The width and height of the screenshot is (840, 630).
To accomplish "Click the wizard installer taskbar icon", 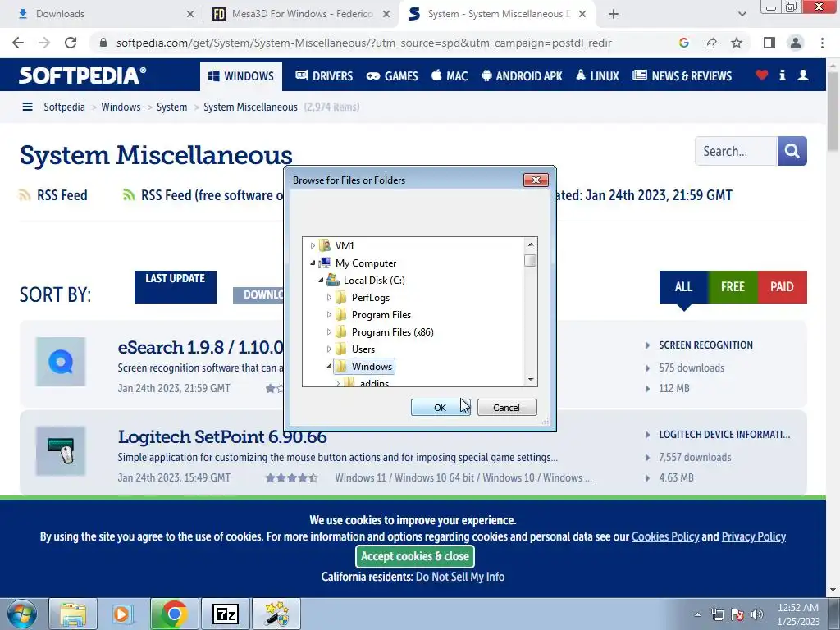I will pyautogui.click(x=276, y=614).
